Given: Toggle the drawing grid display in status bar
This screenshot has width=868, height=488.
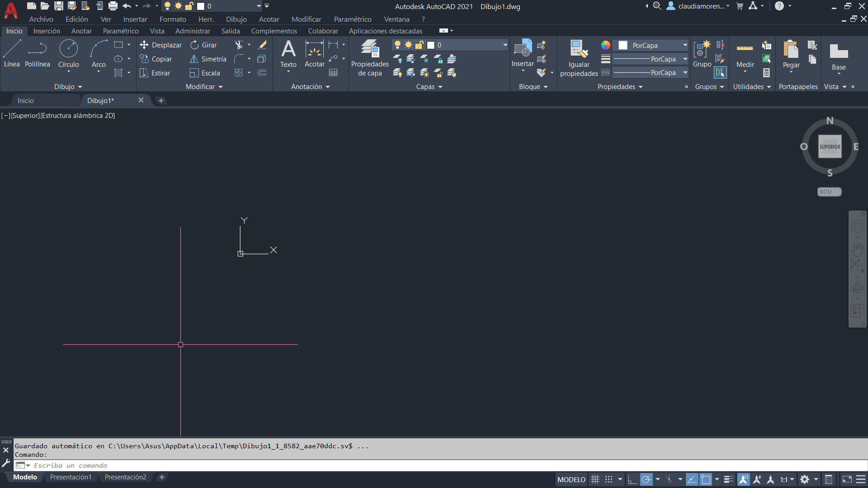Looking at the screenshot, I should (595, 479).
